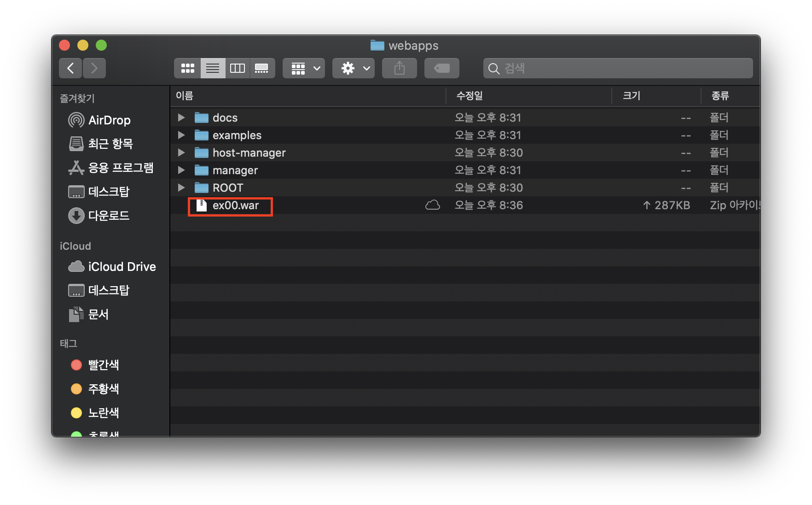The width and height of the screenshot is (812, 505).
Task: Open 응용 프로그램 in the sidebar
Action: point(110,168)
